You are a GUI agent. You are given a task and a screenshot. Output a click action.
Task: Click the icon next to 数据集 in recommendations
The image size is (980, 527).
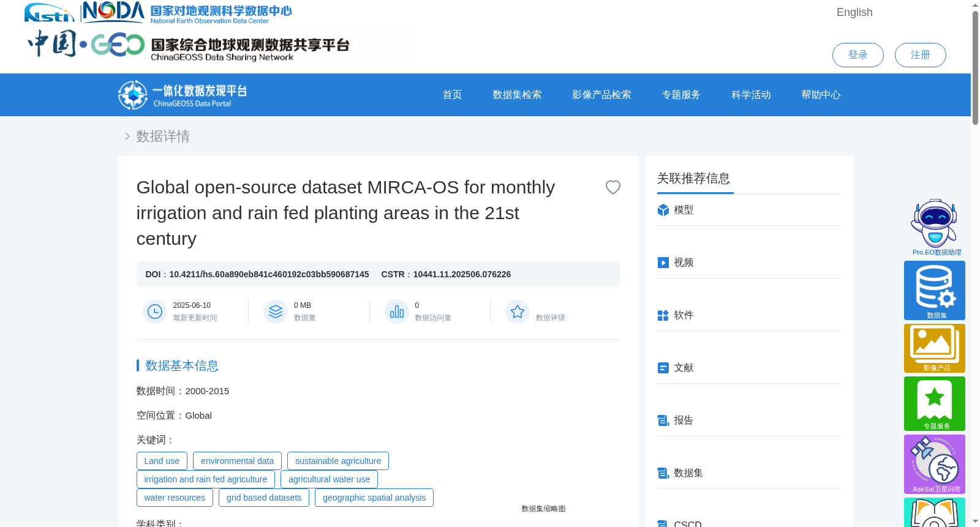[663, 473]
